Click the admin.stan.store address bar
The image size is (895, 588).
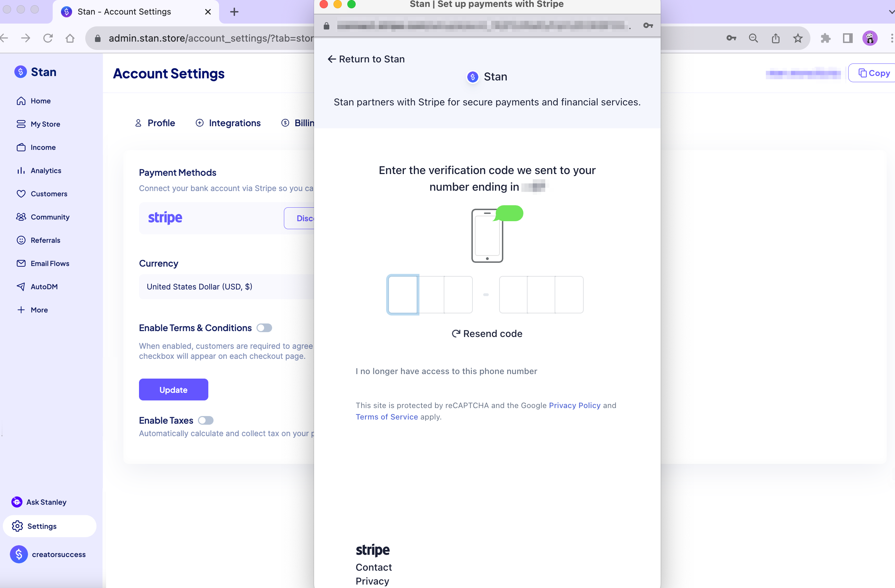(x=211, y=38)
